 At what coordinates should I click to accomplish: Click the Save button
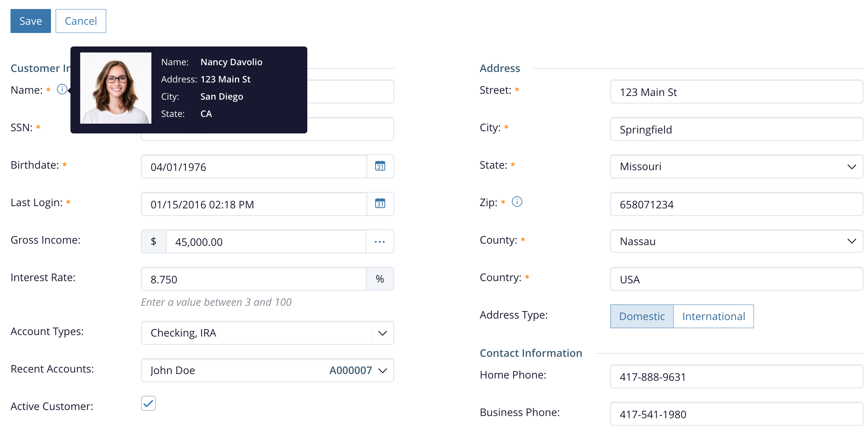[x=31, y=21]
